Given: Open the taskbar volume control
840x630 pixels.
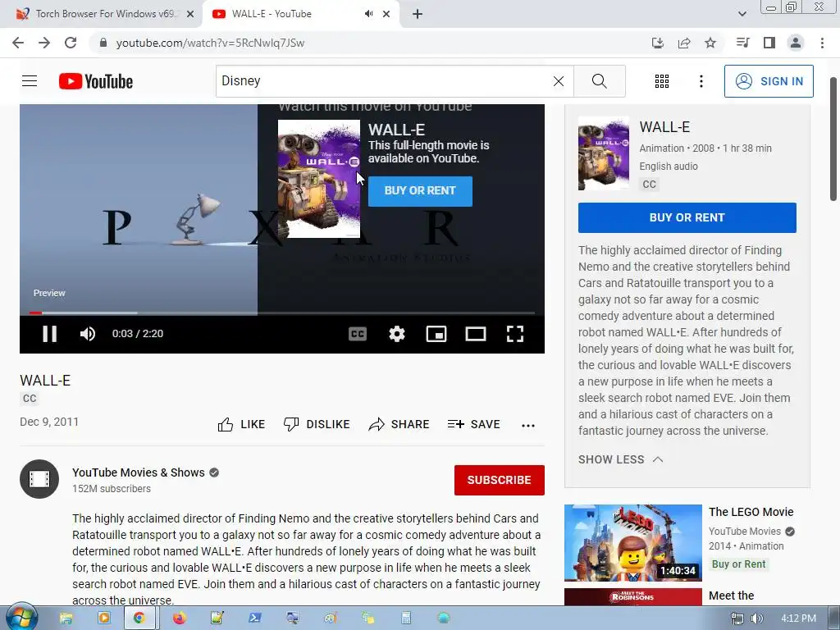Looking at the screenshot, I should pos(756,619).
